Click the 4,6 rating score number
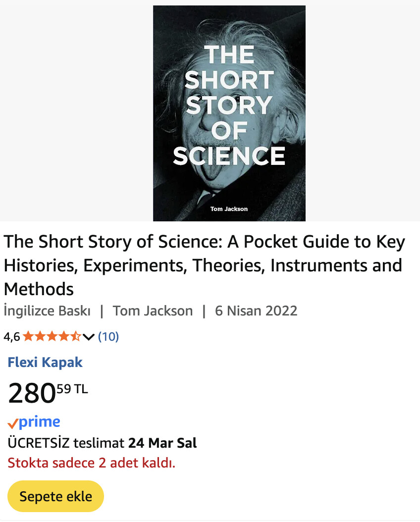Image resolution: width=420 pixels, height=522 pixels. click(x=12, y=337)
